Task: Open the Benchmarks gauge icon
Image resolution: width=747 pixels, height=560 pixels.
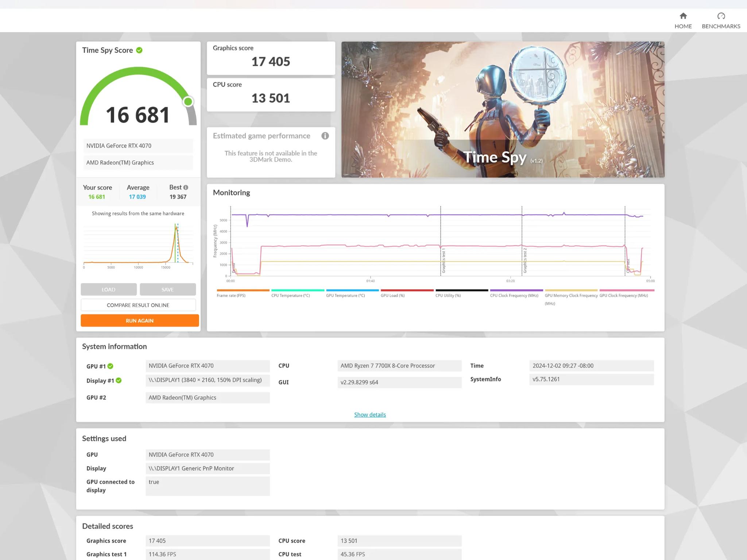Action: pyautogui.click(x=721, y=16)
